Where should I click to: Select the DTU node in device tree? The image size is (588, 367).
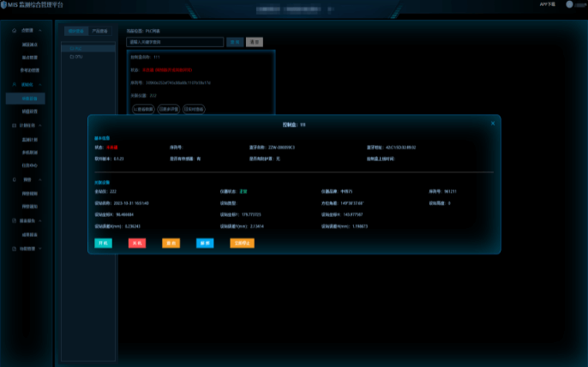76,57
